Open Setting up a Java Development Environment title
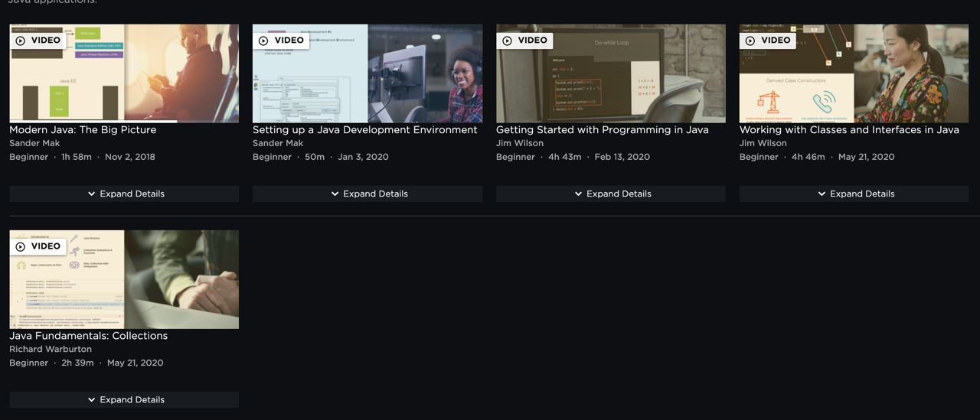This screenshot has width=980, height=420. pyautogui.click(x=365, y=130)
